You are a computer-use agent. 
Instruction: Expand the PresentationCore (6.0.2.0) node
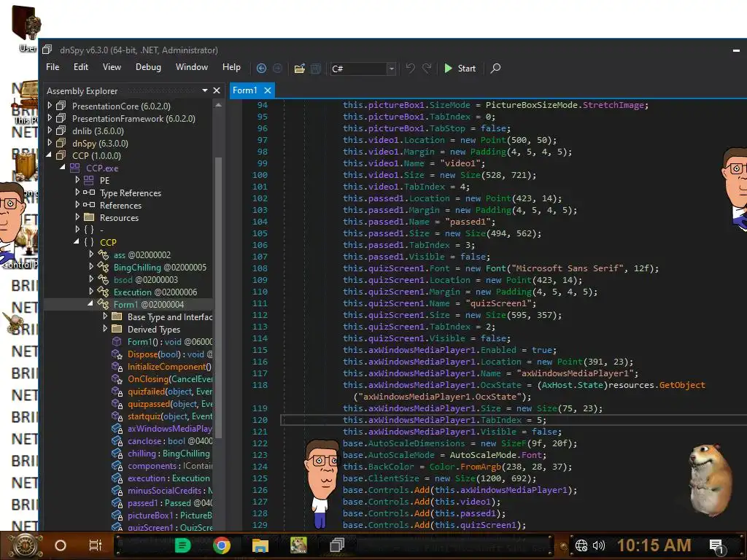pos(50,105)
